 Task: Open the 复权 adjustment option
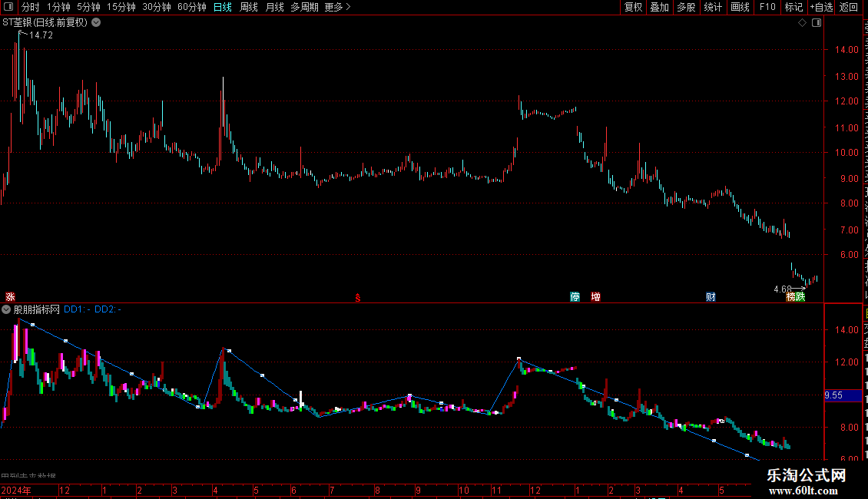point(633,7)
